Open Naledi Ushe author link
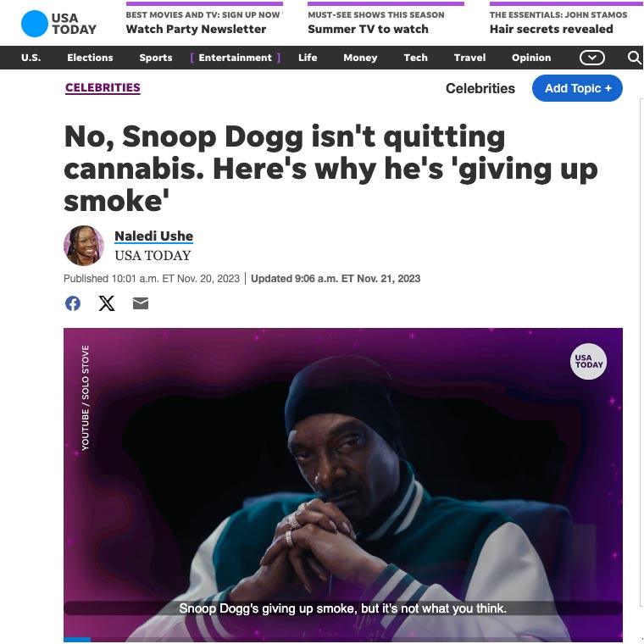 coord(153,236)
